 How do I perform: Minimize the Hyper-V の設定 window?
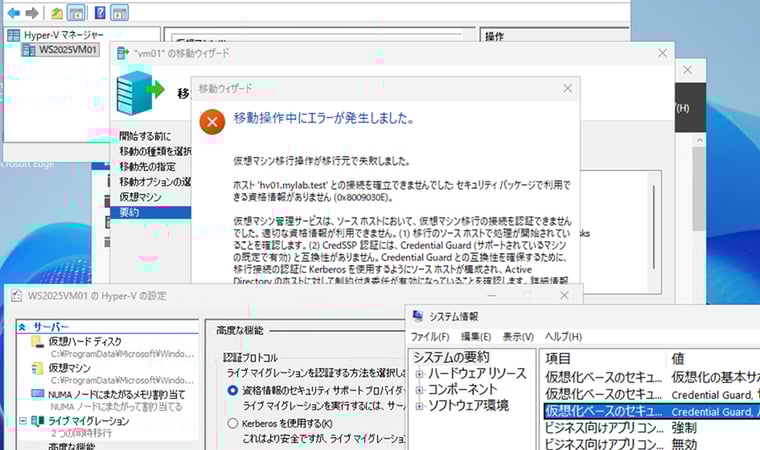pyautogui.click(x=491, y=295)
